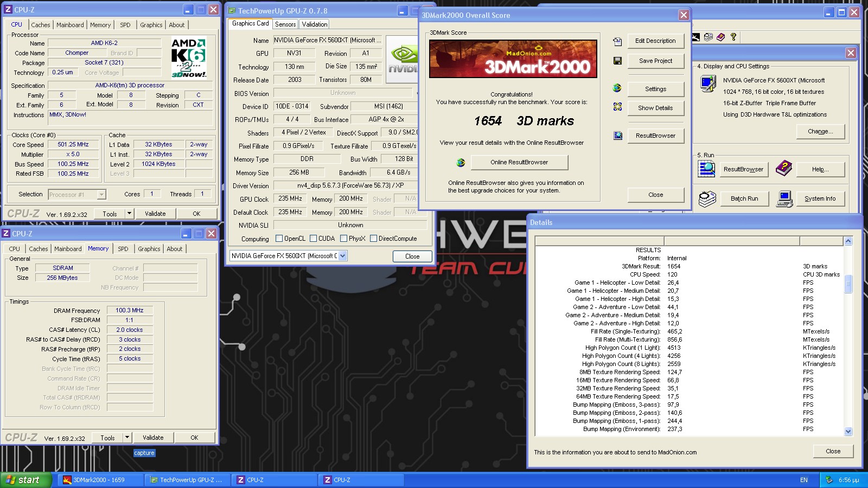The height and width of the screenshot is (488, 868).
Task: Click the capture desktop label
Action: [144, 453]
